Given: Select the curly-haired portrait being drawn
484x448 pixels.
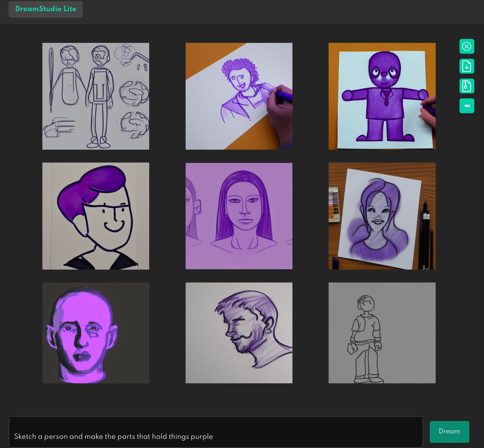Looking at the screenshot, I should tap(239, 96).
